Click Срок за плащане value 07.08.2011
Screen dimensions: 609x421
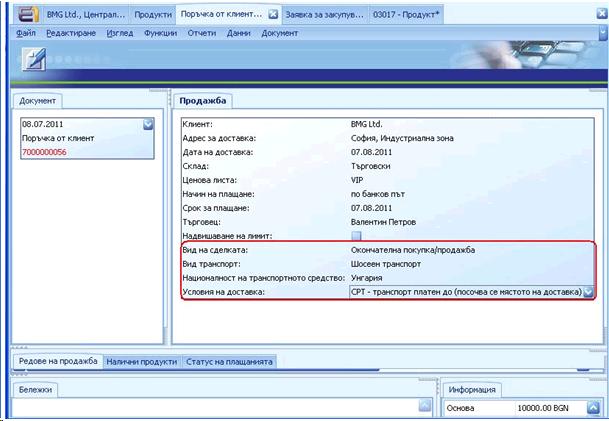click(371, 208)
